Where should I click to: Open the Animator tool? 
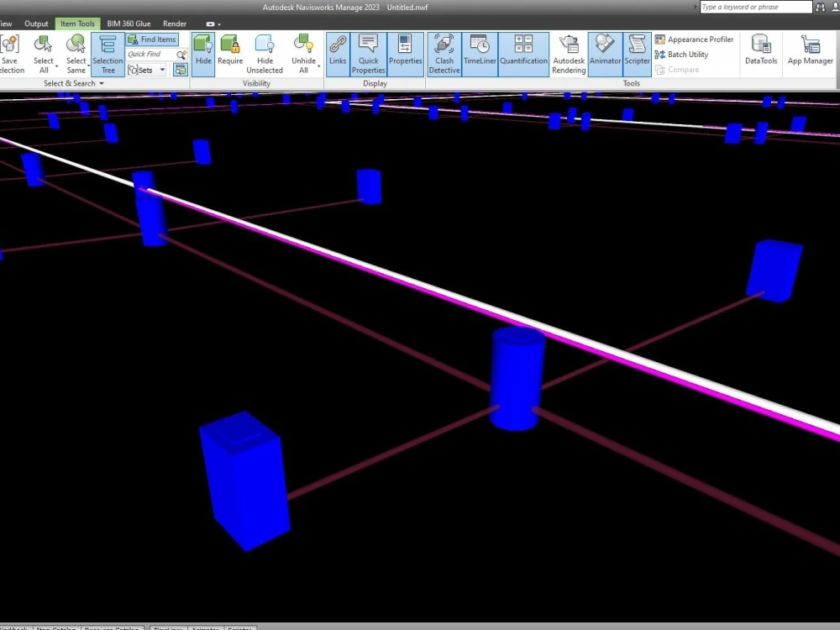click(x=604, y=50)
